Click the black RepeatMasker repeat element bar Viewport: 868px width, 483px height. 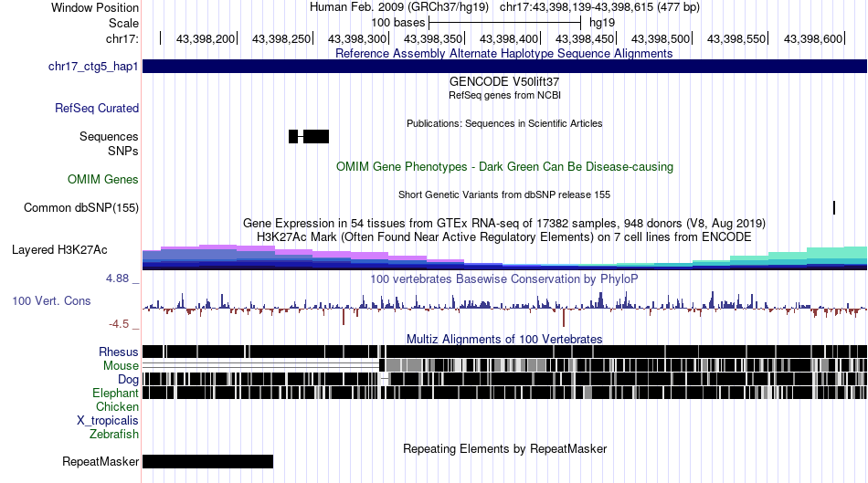click(207, 461)
